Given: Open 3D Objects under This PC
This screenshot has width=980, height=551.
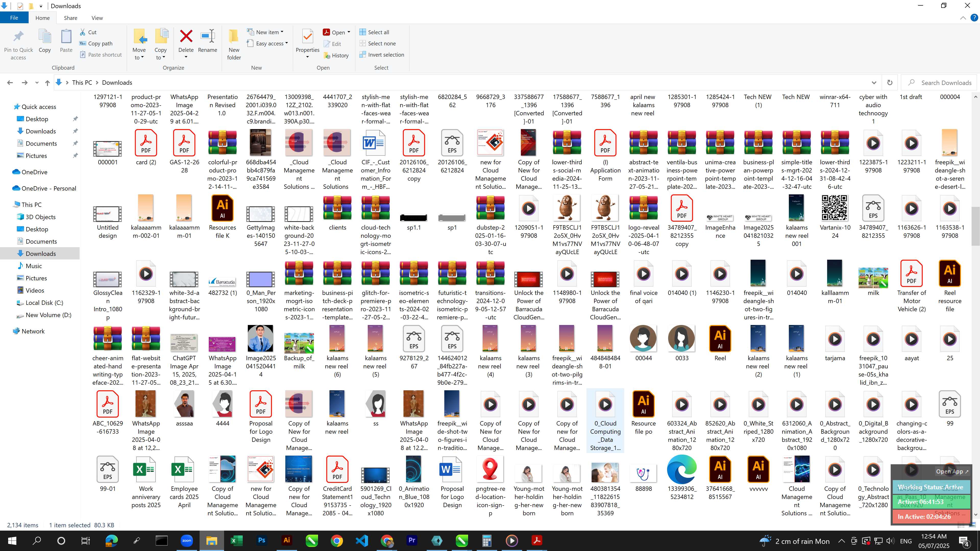Looking at the screenshot, I should tap(40, 217).
